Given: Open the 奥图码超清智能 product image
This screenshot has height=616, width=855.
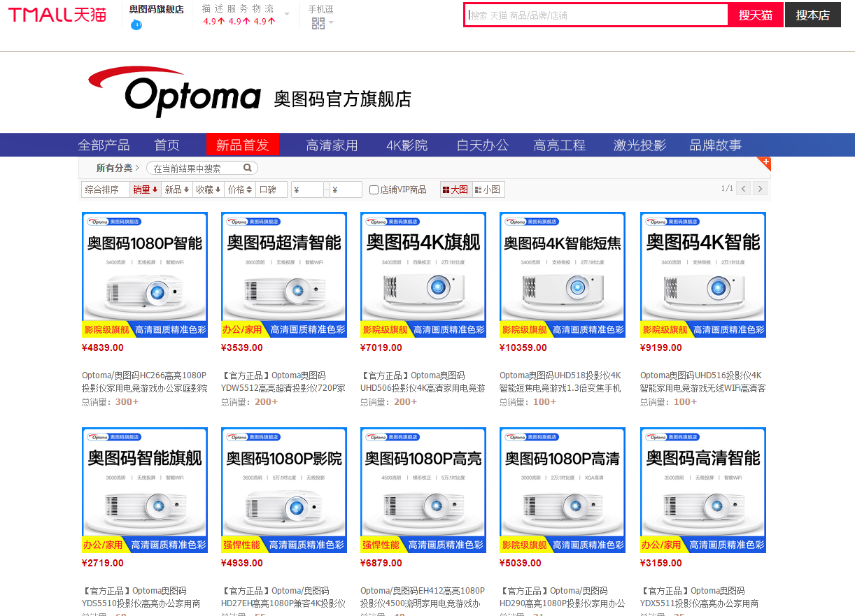Looking at the screenshot, I should pyautogui.click(x=284, y=275).
